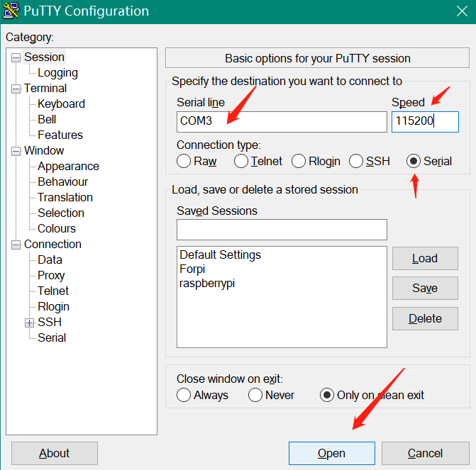Open the Connection category

click(x=52, y=245)
